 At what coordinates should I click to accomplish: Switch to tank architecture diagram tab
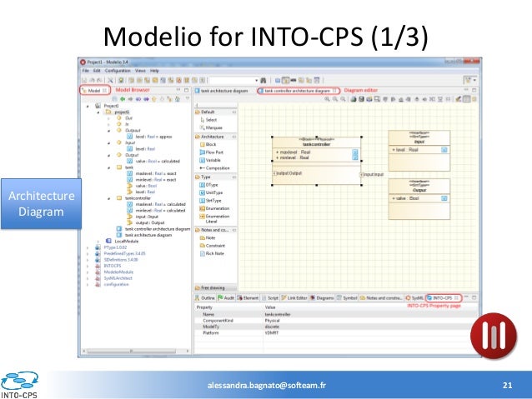coord(222,91)
